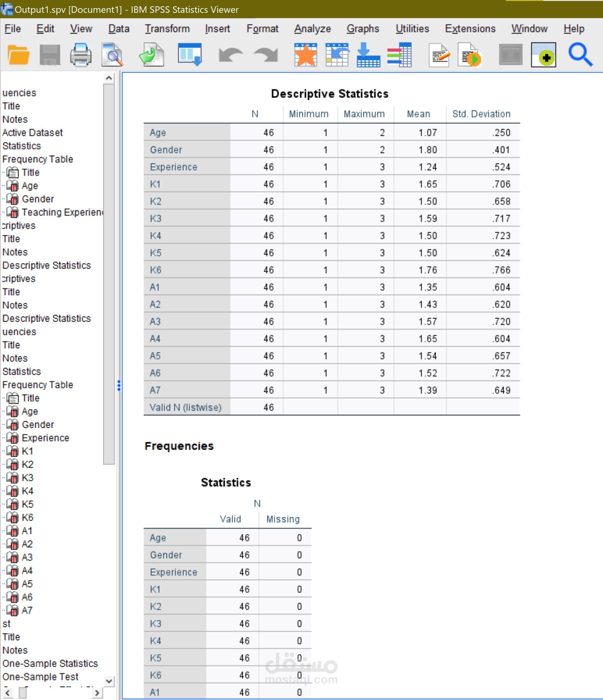603x700 pixels.
Task: Click the Open file folder icon
Action: click(x=18, y=55)
